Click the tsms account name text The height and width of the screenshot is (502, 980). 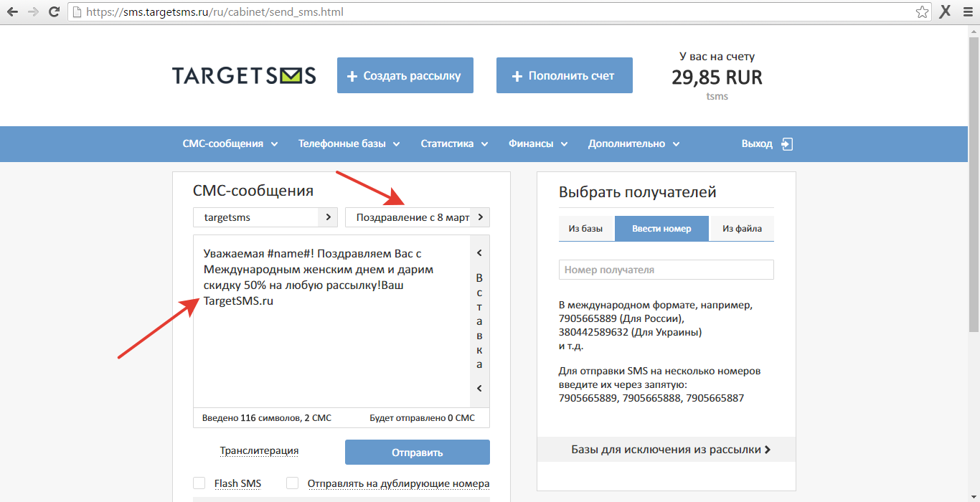717,96
